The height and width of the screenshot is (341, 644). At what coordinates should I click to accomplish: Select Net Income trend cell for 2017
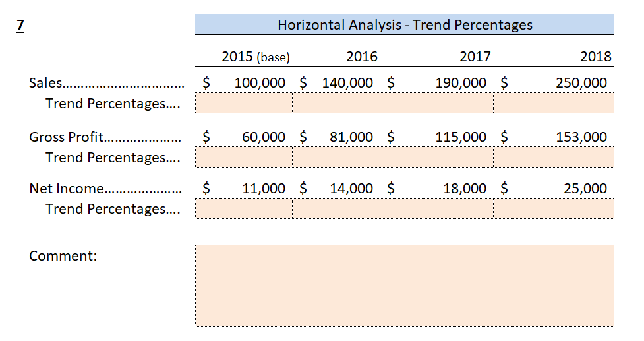(x=436, y=208)
